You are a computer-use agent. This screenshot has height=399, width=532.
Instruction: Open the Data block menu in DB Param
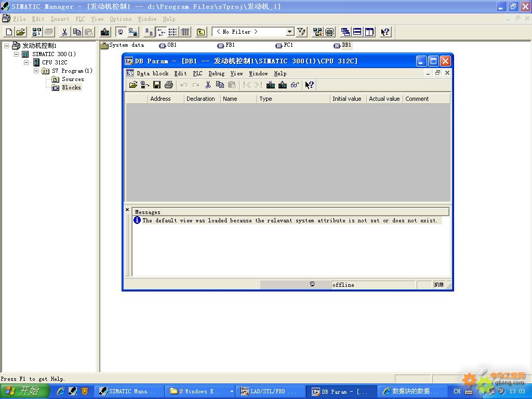point(153,74)
